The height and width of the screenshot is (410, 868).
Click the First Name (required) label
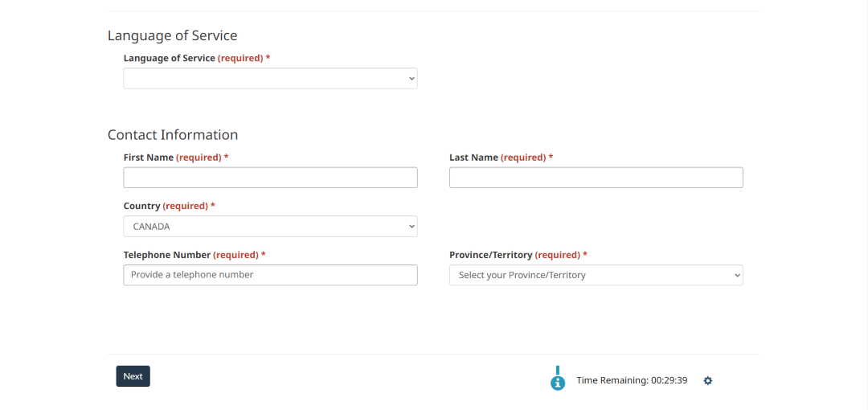176,158
